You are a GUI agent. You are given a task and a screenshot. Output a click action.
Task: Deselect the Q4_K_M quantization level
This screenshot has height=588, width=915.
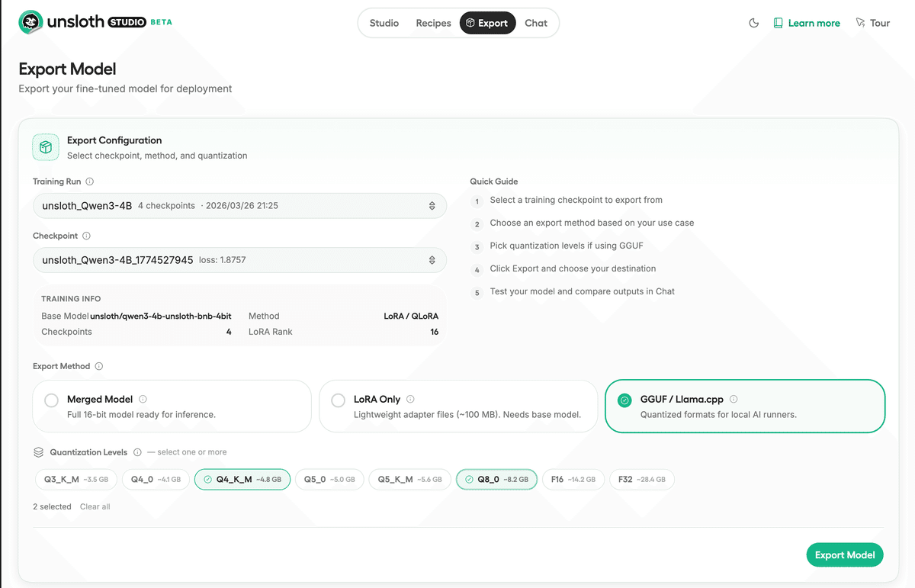[242, 480]
